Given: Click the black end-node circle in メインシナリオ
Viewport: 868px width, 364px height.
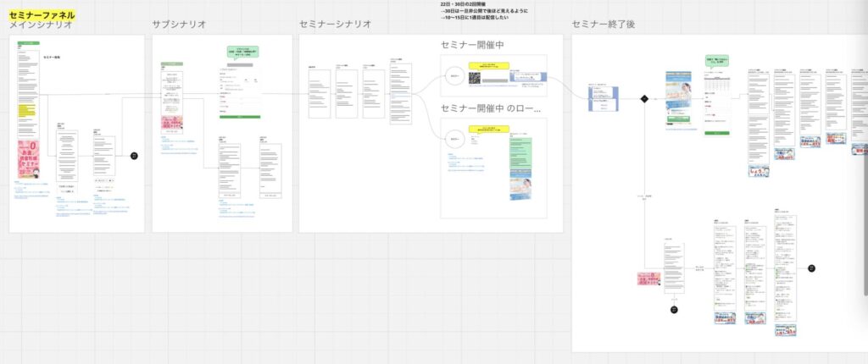Looking at the screenshot, I should coord(133,156).
